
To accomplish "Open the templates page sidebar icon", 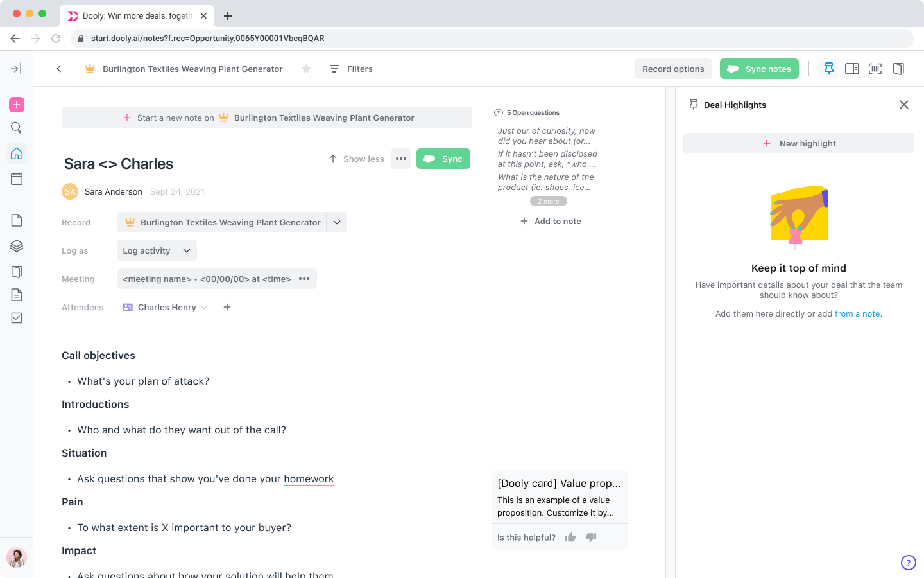I will (17, 295).
